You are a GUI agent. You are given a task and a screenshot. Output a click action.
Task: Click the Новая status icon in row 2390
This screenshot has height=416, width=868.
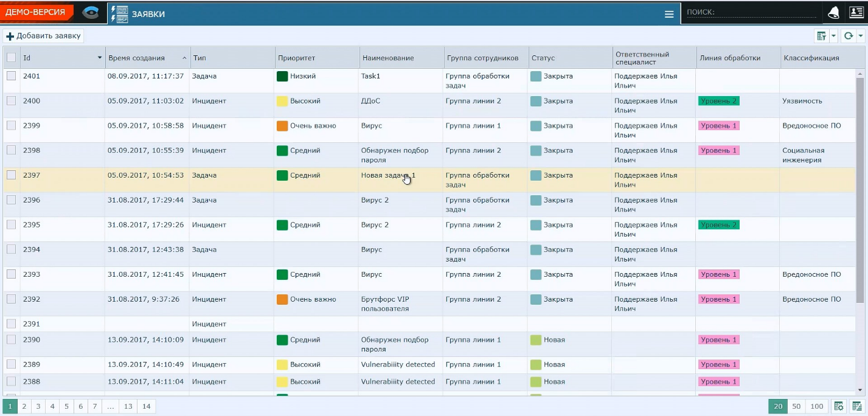point(535,340)
